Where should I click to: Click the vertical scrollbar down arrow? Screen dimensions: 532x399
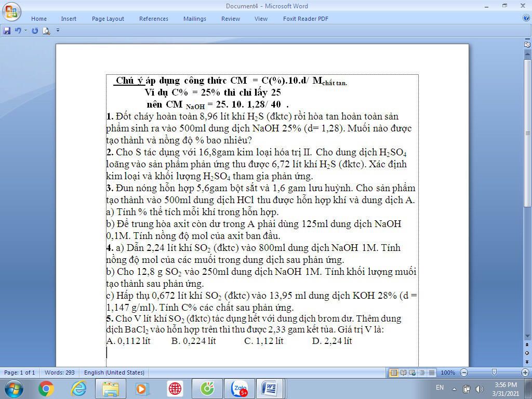(x=527, y=336)
